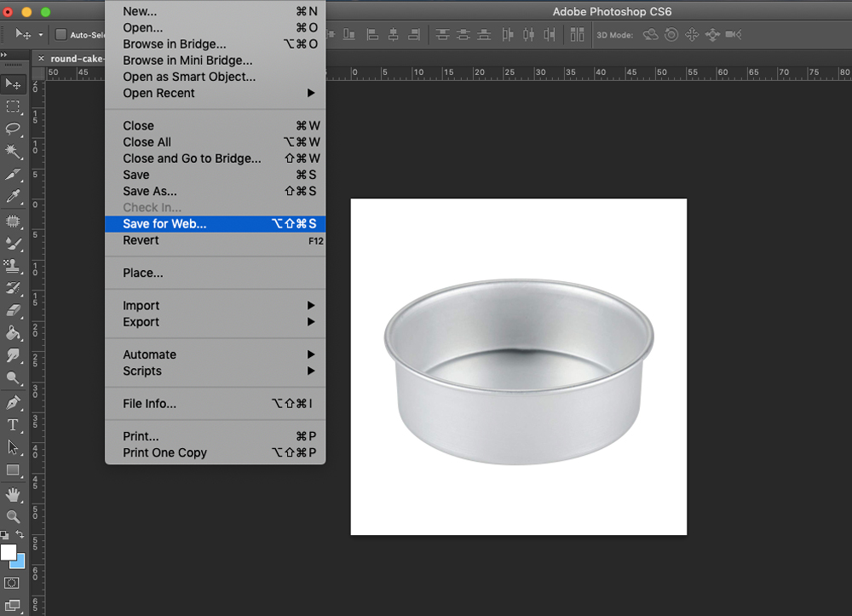Select the Lasso tool
Screen dimensions: 852x616
point(13,129)
